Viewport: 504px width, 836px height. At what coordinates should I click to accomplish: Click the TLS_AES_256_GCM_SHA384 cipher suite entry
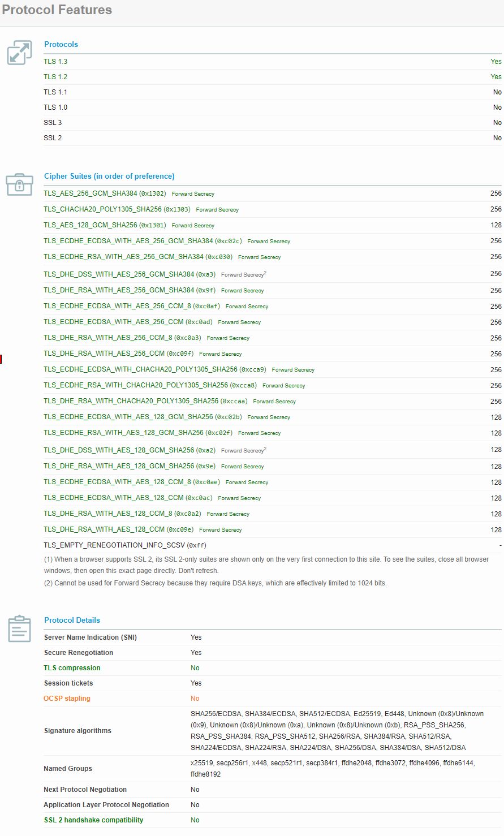point(105,193)
